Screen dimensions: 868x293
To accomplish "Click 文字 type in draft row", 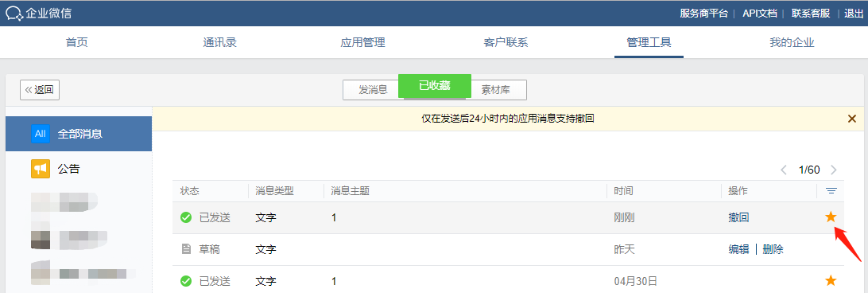I will click(265, 249).
